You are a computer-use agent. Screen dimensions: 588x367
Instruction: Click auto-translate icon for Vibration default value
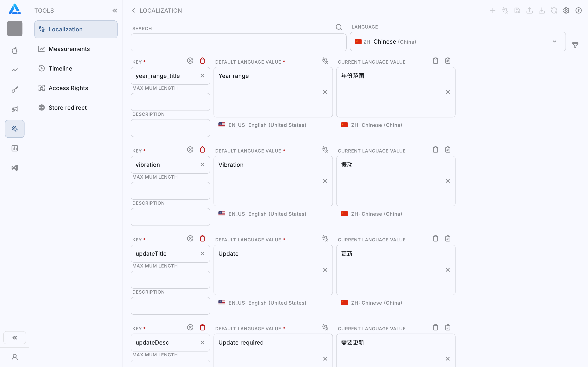tap(325, 149)
